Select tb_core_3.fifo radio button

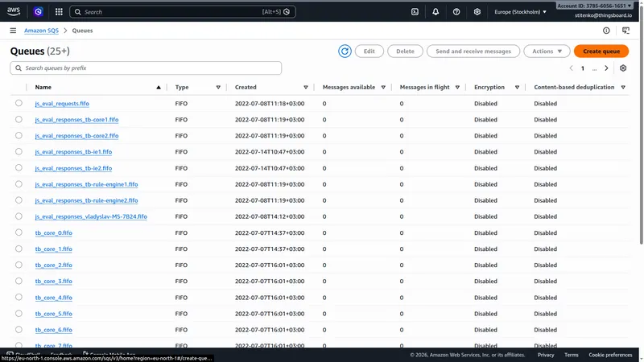19,281
